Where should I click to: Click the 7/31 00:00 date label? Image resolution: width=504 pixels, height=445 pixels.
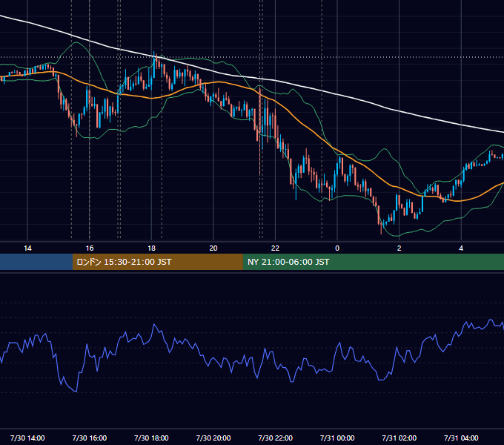tap(337, 438)
